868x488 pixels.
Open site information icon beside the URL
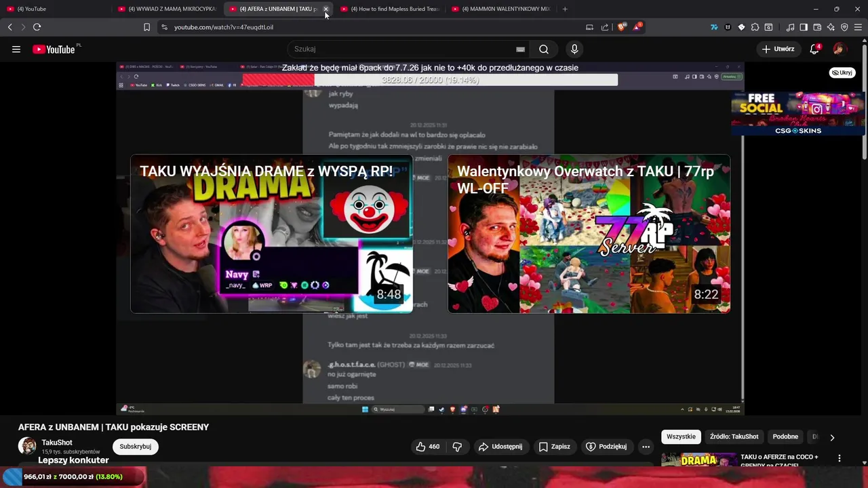[164, 27]
